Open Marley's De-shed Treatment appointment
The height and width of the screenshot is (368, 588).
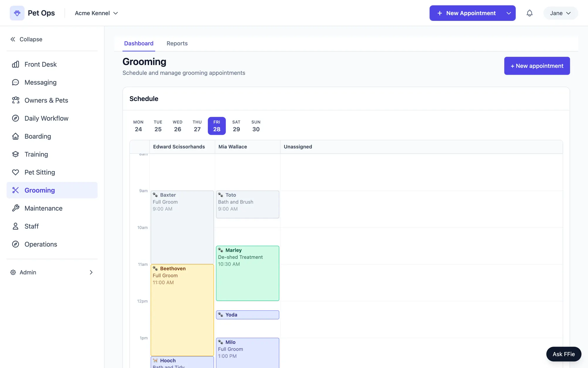248,273
